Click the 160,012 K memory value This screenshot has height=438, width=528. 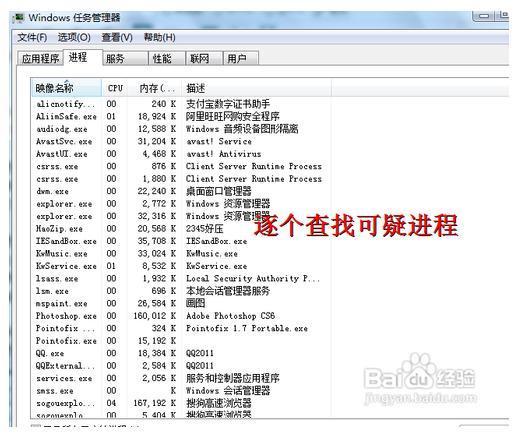pos(155,316)
